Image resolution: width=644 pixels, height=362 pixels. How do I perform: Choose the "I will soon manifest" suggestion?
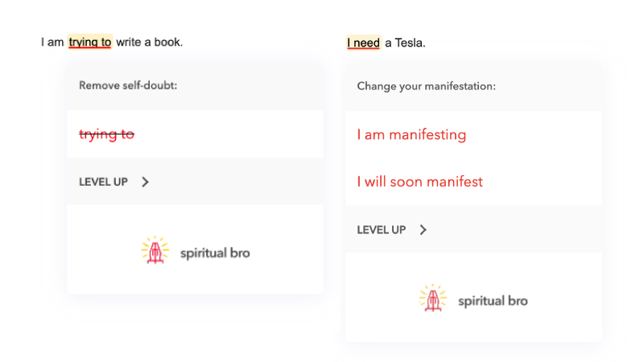419,182
